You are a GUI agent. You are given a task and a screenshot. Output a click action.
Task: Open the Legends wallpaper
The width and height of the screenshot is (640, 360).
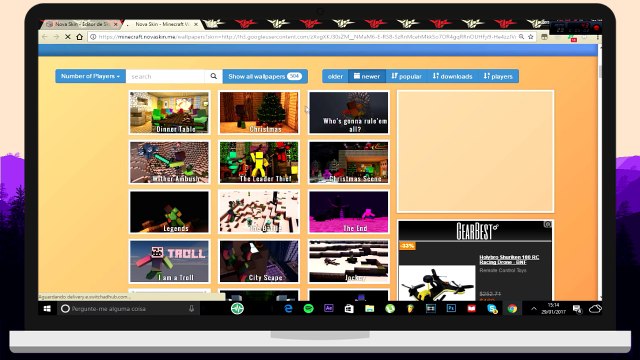pyautogui.click(x=169, y=212)
